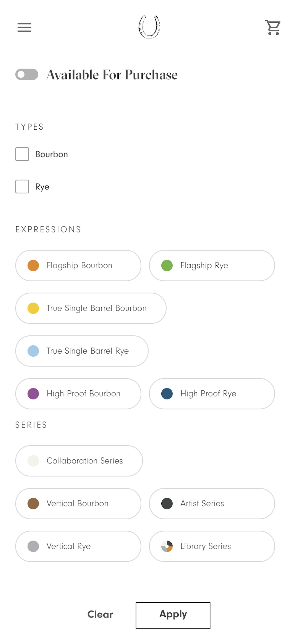
Task: Click the brown Vertical Bourbon dot
Action: pos(33,504)
